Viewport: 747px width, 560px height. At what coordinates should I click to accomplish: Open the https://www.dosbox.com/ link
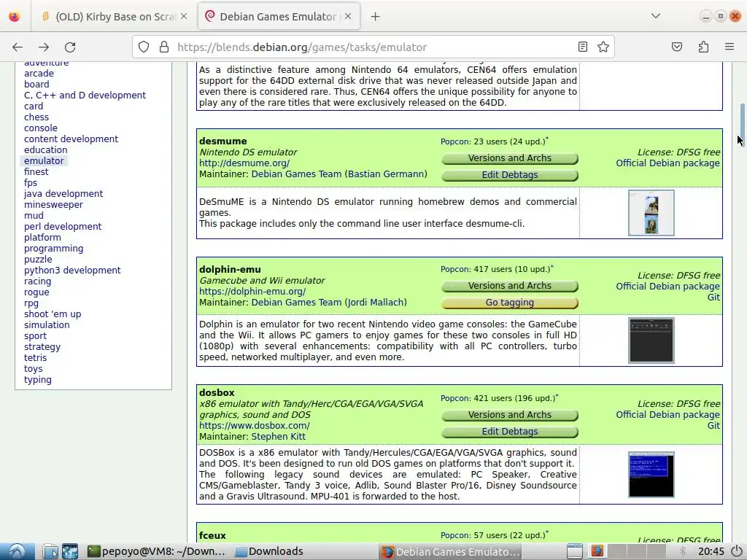point(255,426)
